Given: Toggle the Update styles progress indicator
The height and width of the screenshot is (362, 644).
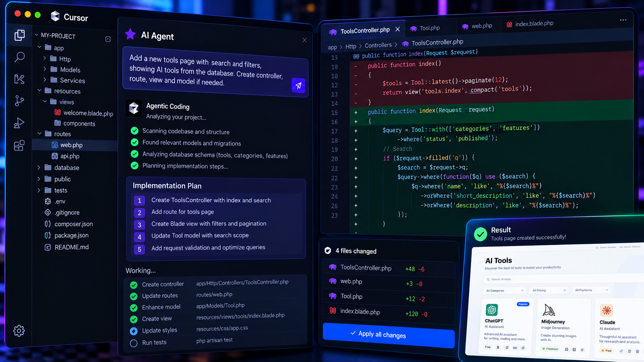Looking at the screenshot, I should [134, 331].
